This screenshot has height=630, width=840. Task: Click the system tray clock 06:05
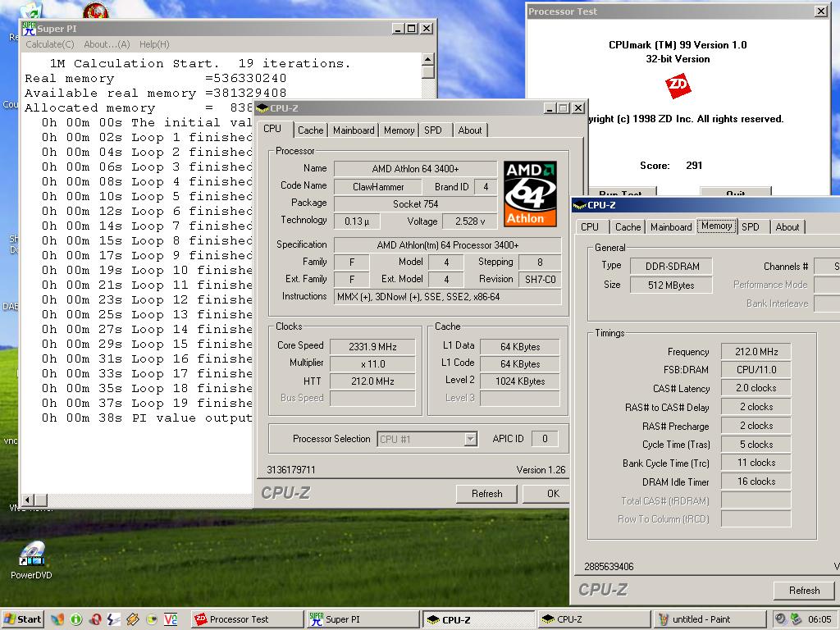pyautogui.click(x=819, y=619)
